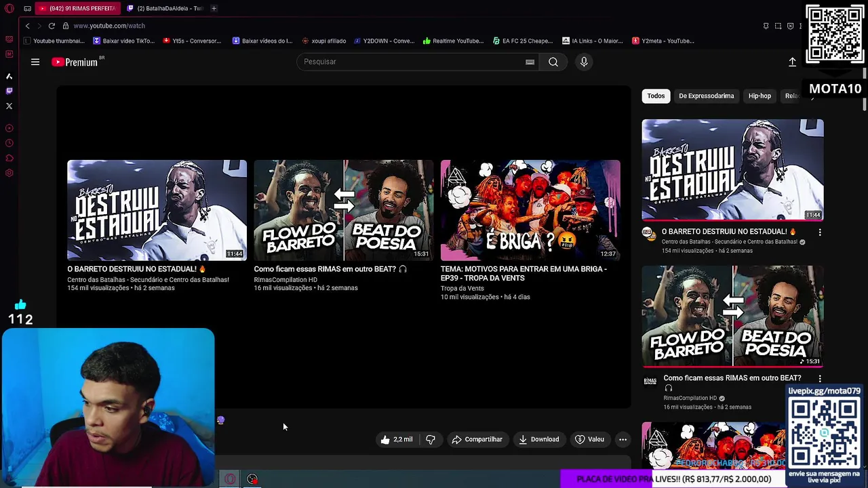Open Y2DOWN bookmark

pyautogui.click(x=384, y=41)
